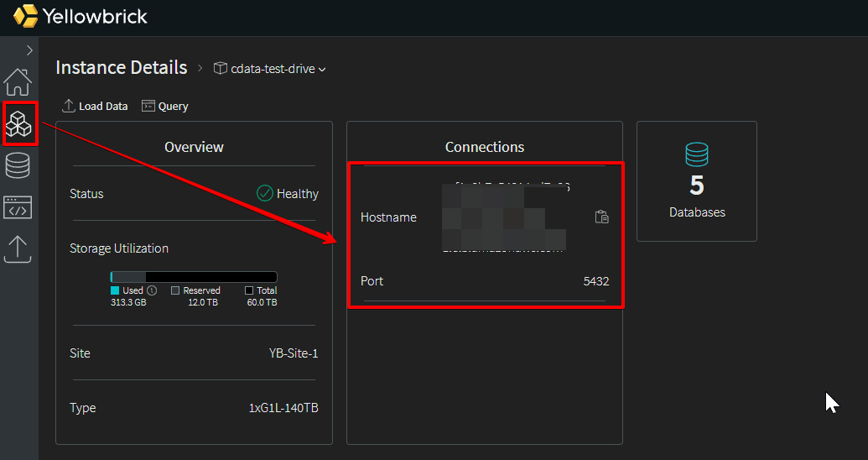Click the Type label in Overview

point(82,408)
